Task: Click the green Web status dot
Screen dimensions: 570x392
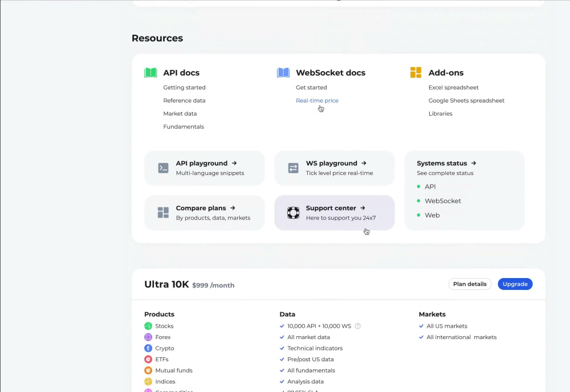Action: [x=419, y=215]
